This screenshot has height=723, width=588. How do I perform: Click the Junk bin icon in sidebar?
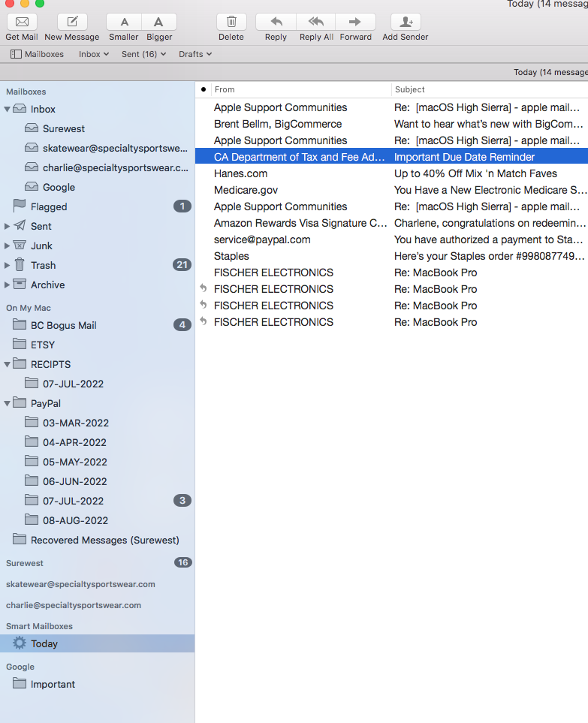tap(20, 245)
